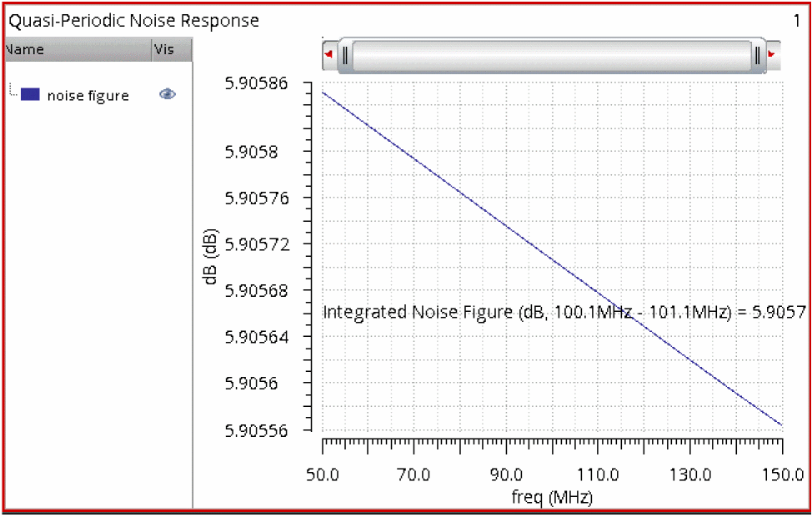Click right red arrow of zoom slider

pyautogui.click(x=772, y=54)
